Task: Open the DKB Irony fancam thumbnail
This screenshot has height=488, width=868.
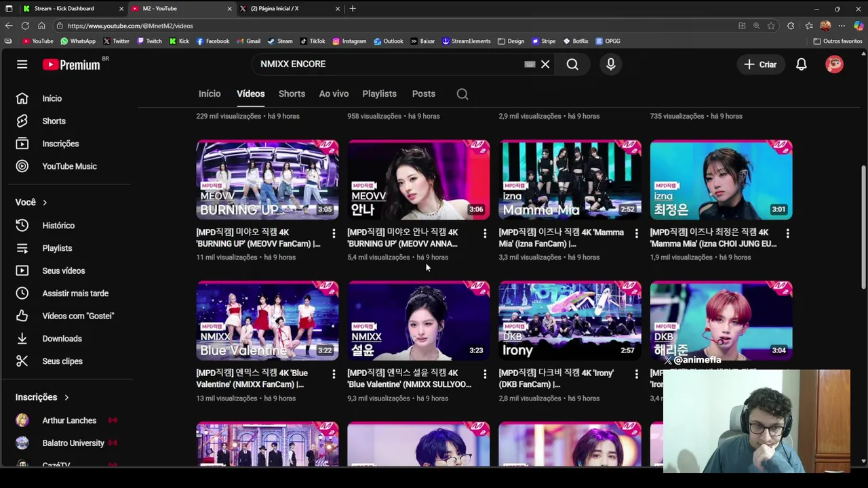Action: [x=570, y=321]
